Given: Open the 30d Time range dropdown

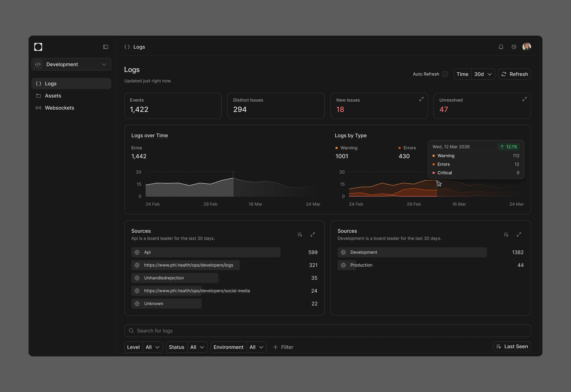Looking at the screenshot, I should 483,74.
